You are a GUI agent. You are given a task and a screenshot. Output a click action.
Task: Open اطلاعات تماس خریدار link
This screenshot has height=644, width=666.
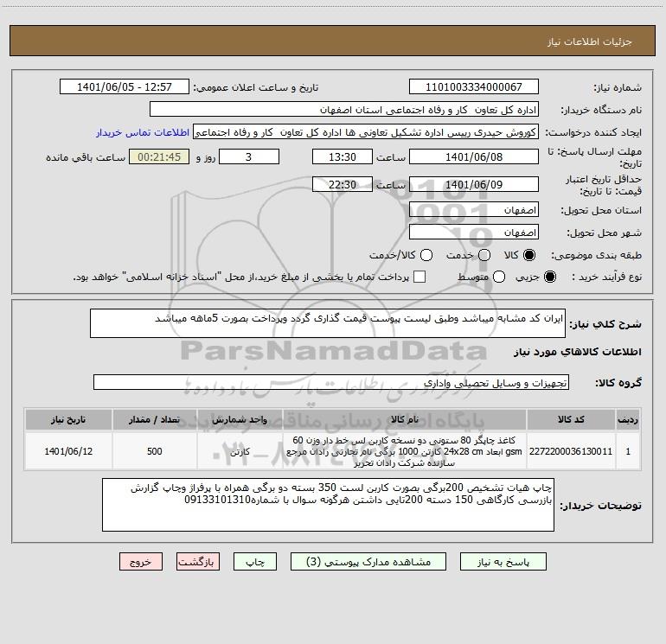(x=143, y=132)
